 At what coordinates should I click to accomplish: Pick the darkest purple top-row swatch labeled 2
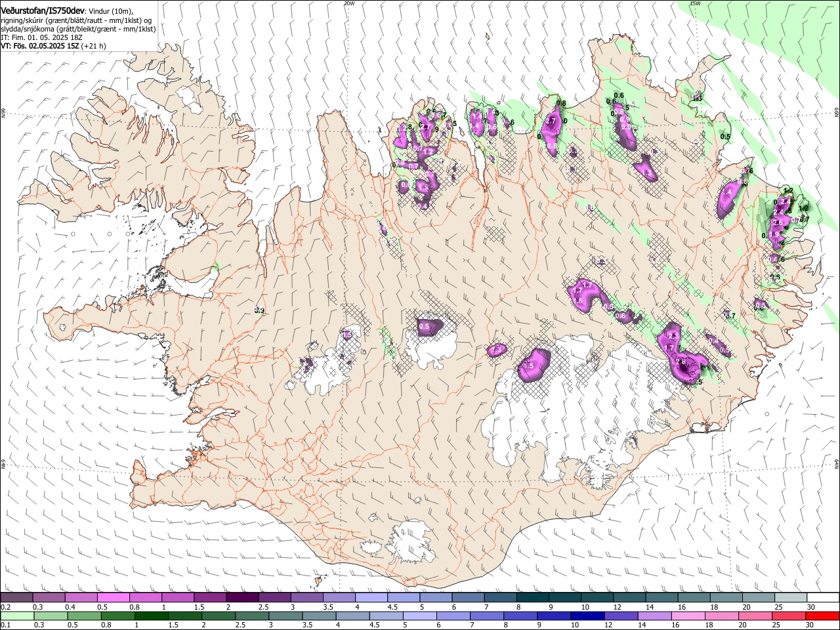242,598
